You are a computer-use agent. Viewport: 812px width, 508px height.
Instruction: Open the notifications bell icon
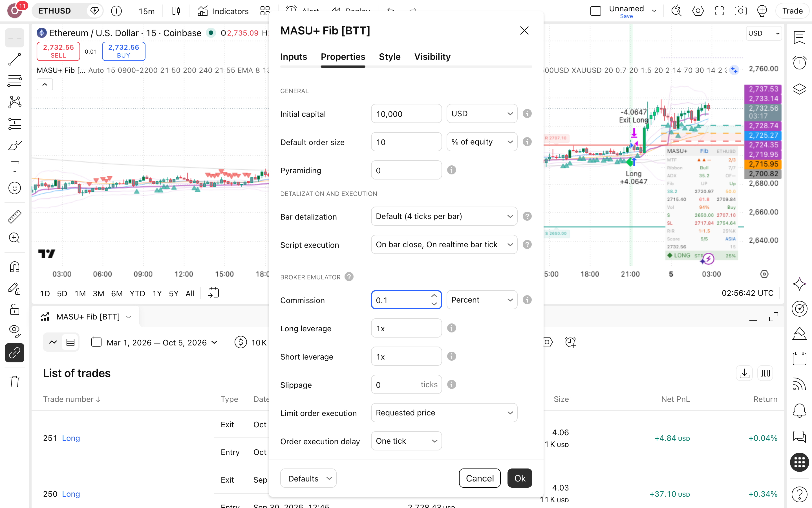[799, 410]
